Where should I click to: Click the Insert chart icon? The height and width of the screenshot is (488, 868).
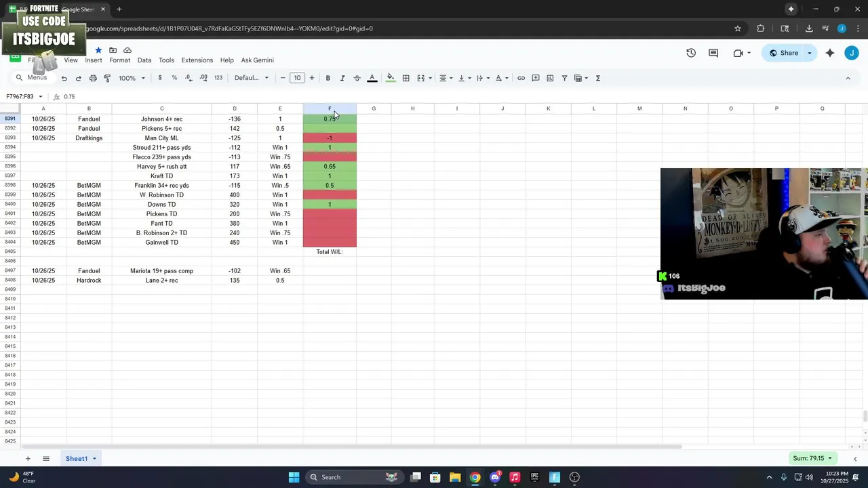[550, 78]
